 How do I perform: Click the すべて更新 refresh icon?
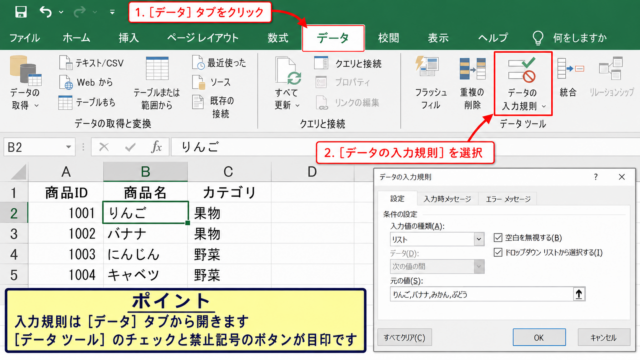click(287, 71)
